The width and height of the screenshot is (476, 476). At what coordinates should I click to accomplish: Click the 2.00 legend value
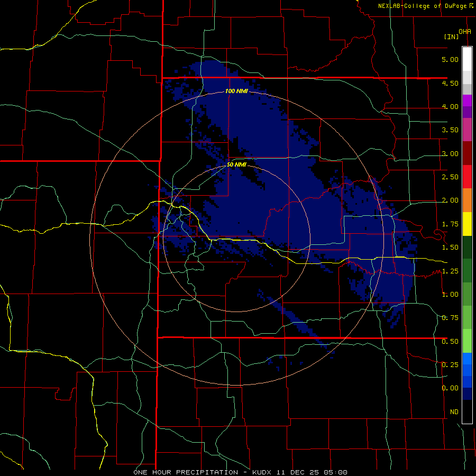450,200
